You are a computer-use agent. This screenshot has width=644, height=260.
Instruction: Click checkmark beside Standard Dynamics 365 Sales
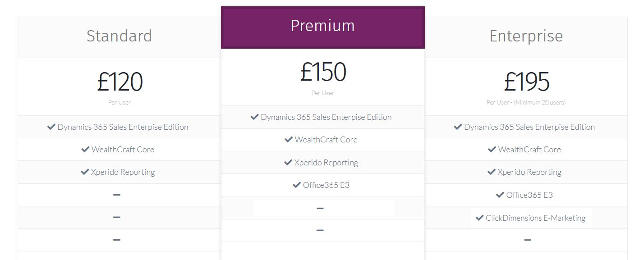(51, 127)
